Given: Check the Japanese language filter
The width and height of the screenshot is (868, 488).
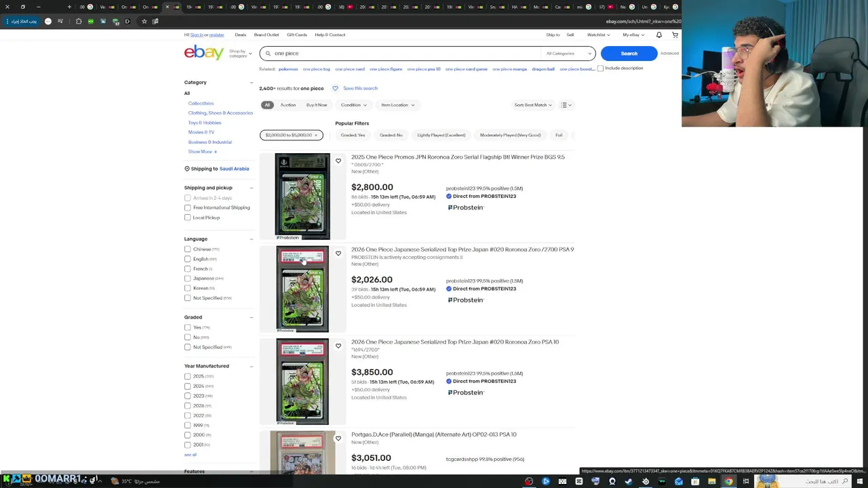Looking at the screenshot, I should click(x=187, y=278).
